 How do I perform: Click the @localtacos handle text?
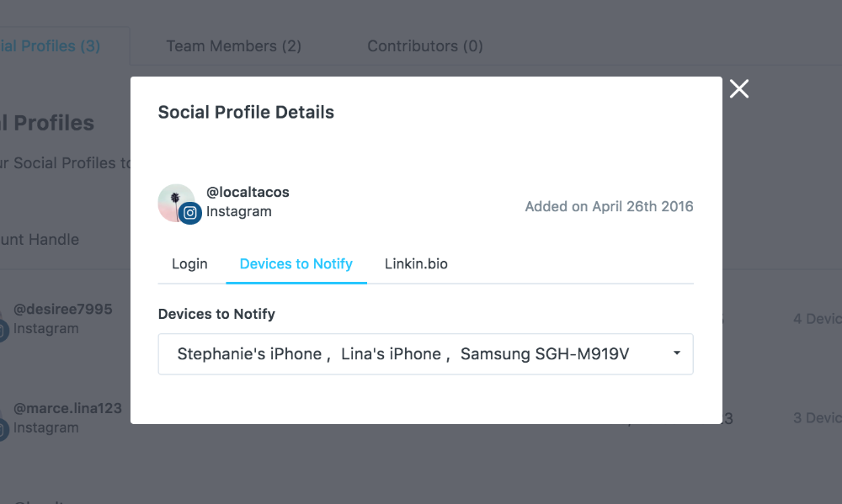248,192
